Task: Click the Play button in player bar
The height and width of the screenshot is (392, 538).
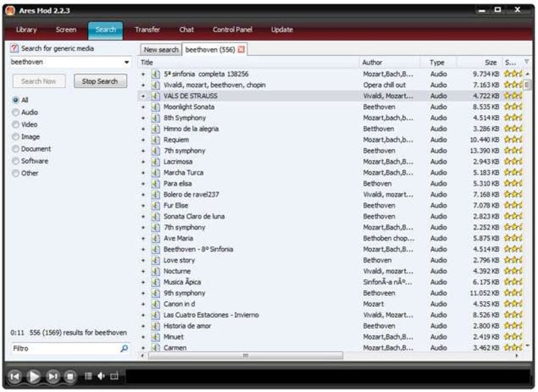Action: pyautogui.click(x=35, y=376)
